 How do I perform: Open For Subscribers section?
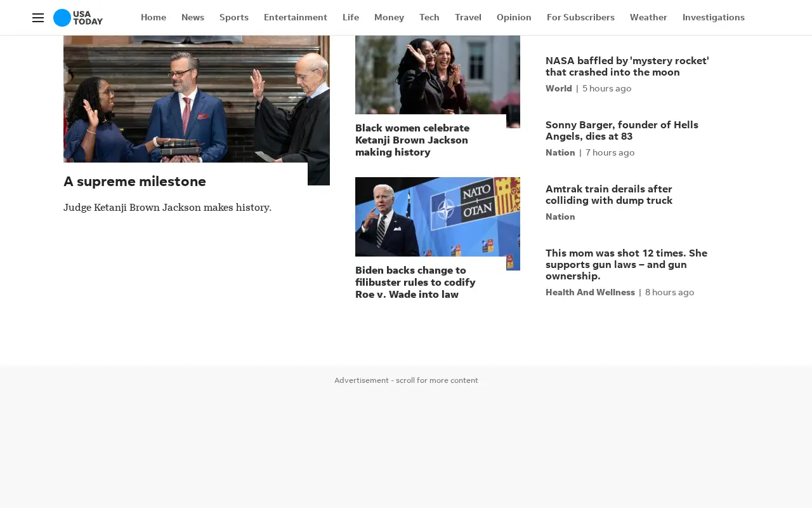tap(580, 17)
